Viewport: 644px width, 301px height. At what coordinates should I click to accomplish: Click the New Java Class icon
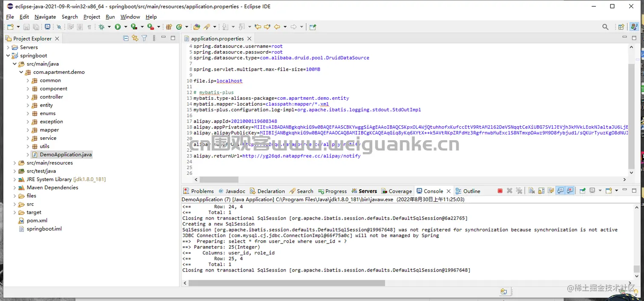click(179, 27)
